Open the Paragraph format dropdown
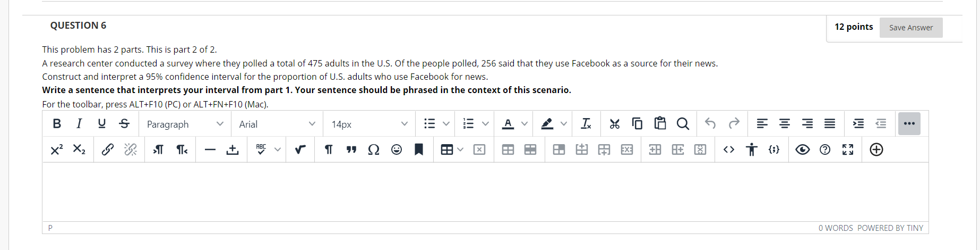980x250 pixels. (x=185, y=124)
